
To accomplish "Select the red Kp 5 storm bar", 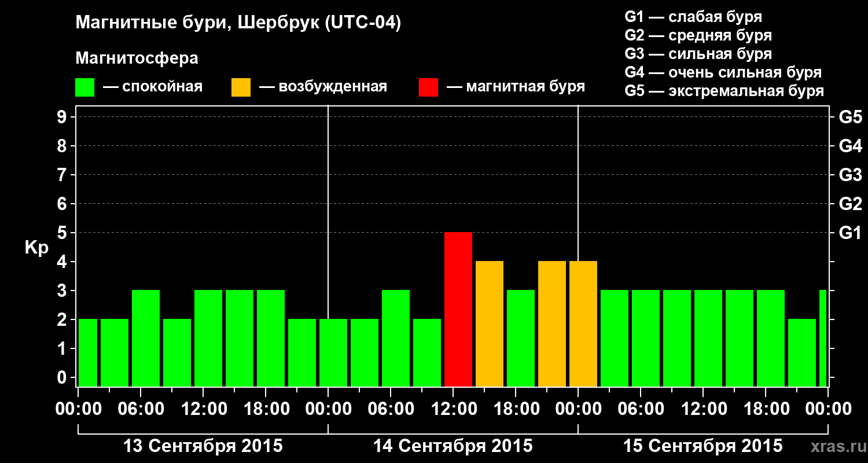I will (458, 310).
